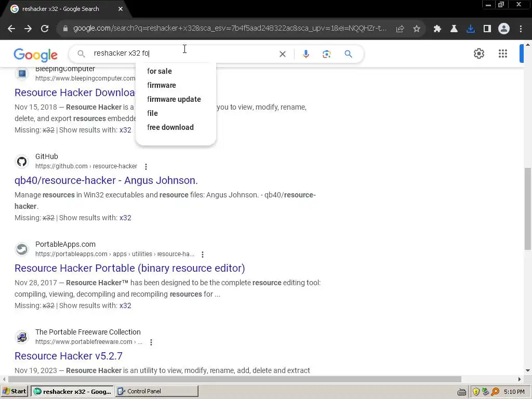
Task: Reload the page with refresh icon
Action: click(x=45, y=29)
